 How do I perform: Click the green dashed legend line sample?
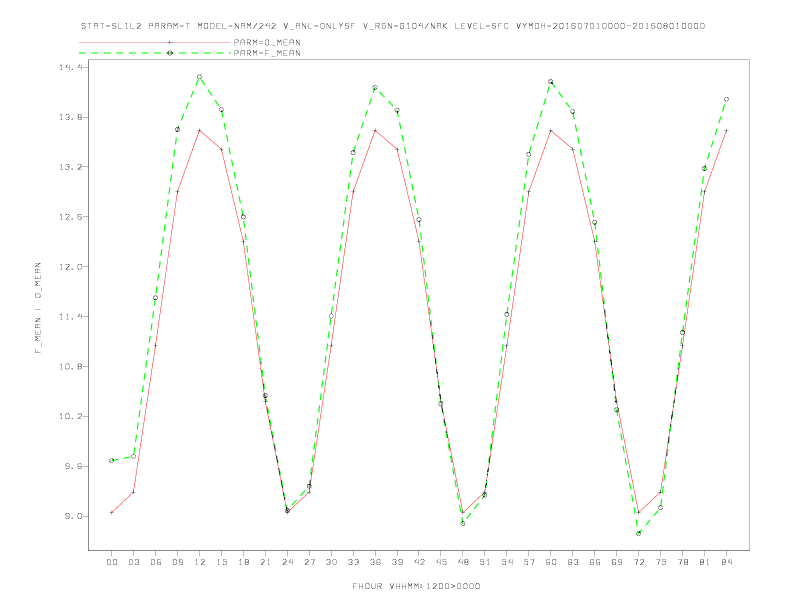pyautogui.click(x=155, y=53)
